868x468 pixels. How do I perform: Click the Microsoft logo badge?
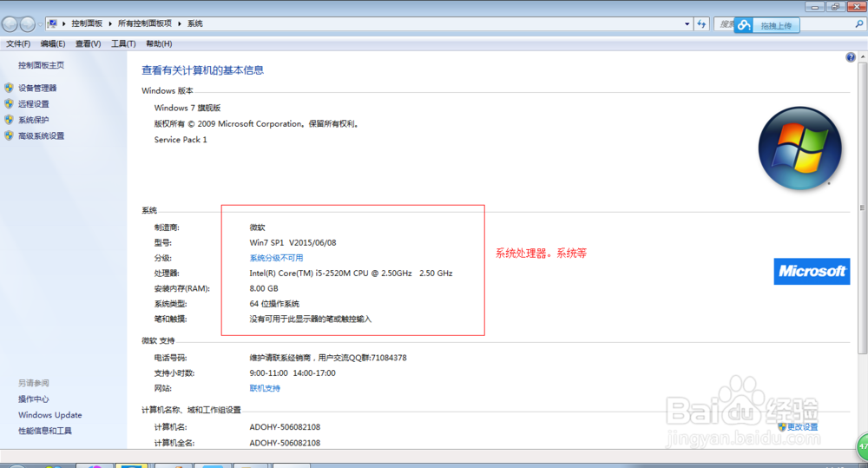812,272
